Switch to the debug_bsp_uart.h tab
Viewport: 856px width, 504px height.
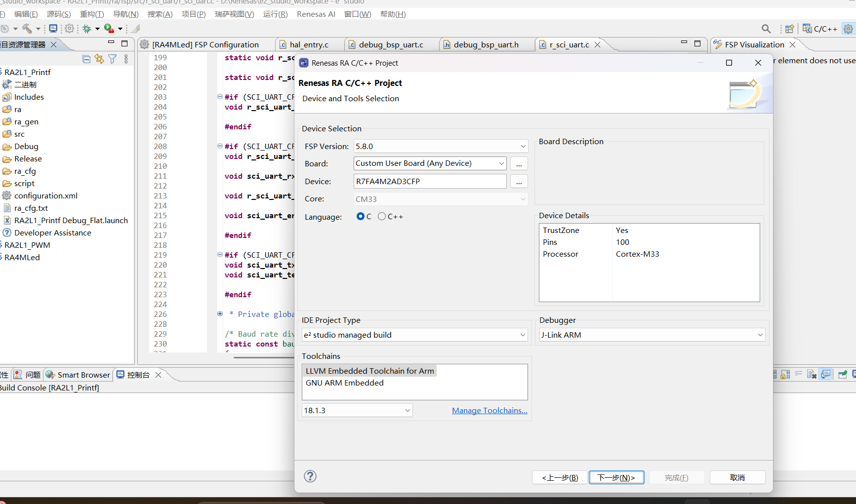[486, 44]
